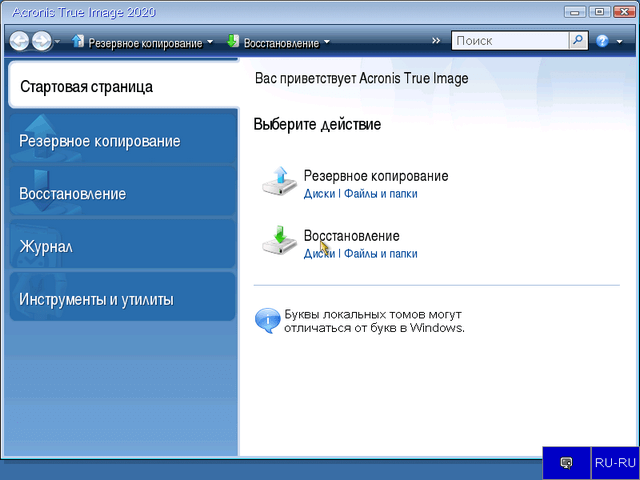This screenshot has width=640, height=480.
Task: Click the Диски link under Резервное копирование
Action: click(319, 194)
